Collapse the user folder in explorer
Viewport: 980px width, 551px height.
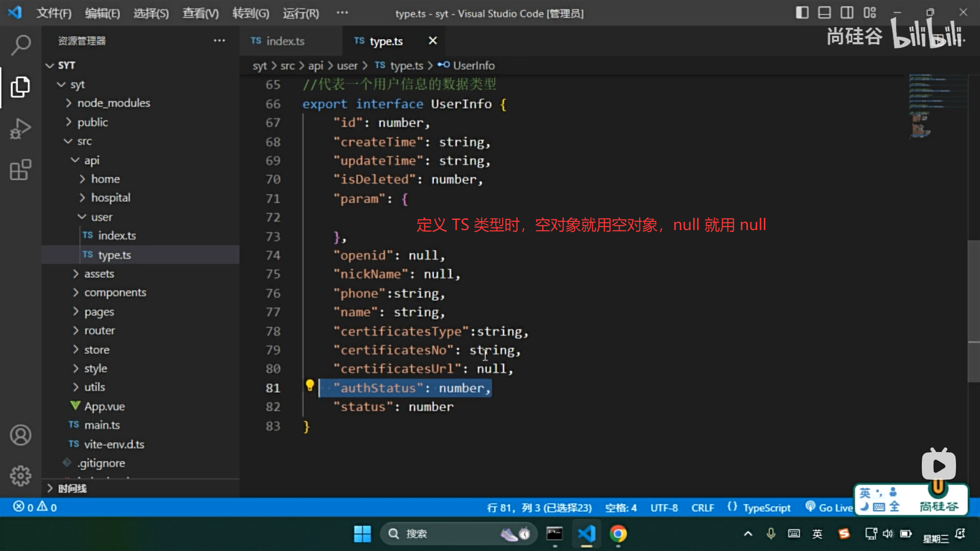point(101,217)
